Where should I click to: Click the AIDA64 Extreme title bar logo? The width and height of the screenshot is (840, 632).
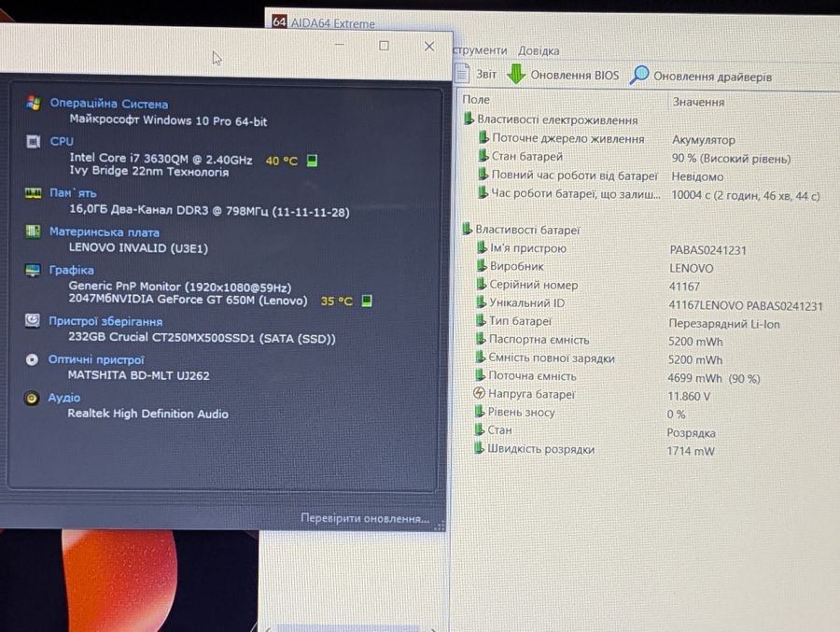pyautogui.click(x=279, y=22)
